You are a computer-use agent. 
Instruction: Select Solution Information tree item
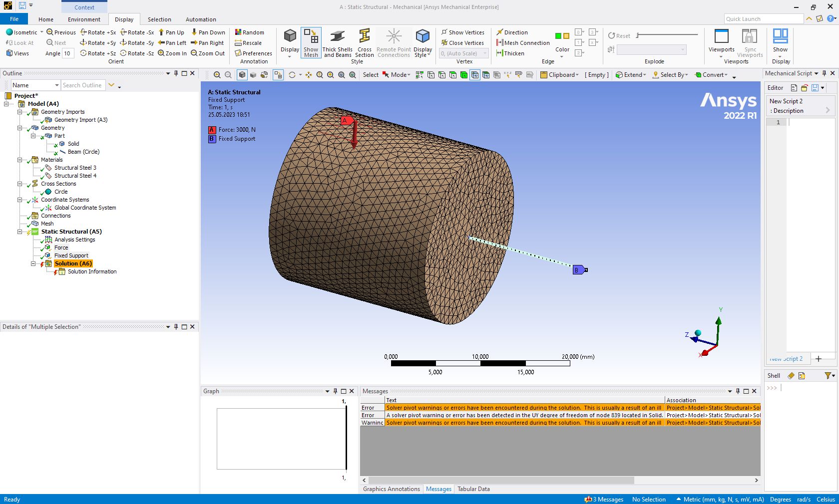[92, 271]
